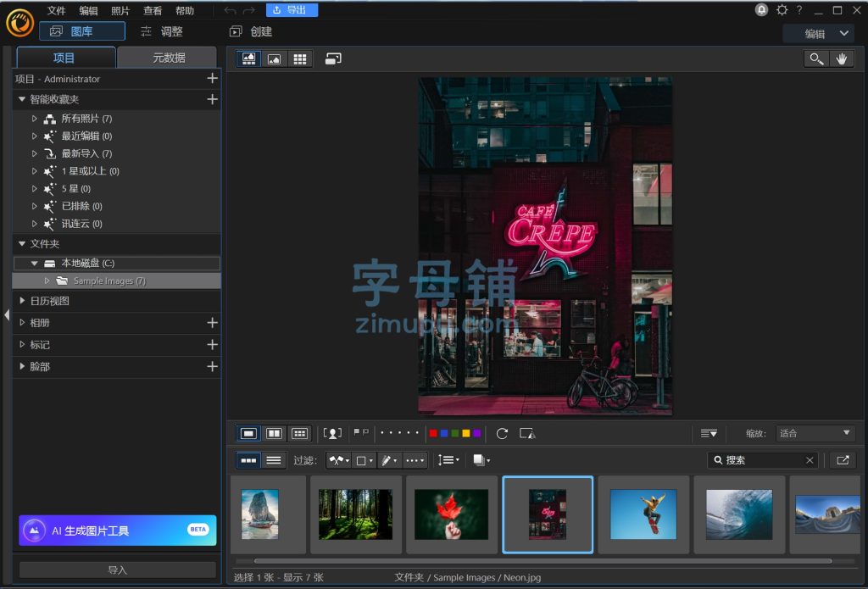Switch to the 元数据 tab
868x589 pixels.
click(x=168, y=58)
